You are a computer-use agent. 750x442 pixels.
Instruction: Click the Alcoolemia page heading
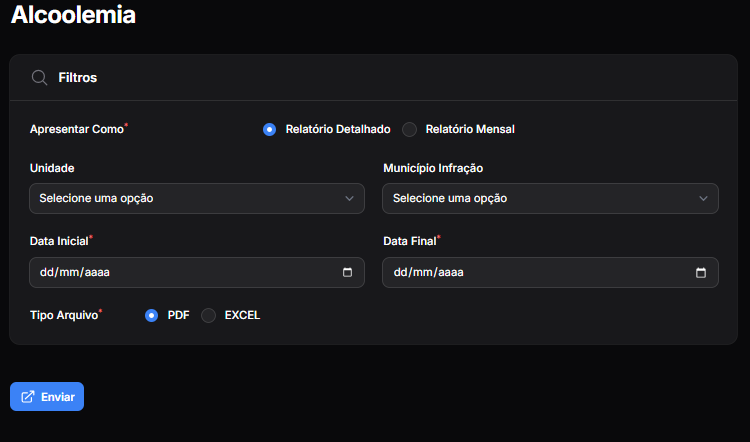pyautogui.click(x=72, y=15)
